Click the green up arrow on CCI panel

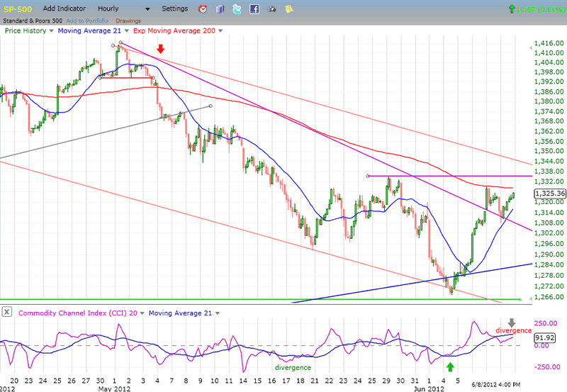point(449,366)
